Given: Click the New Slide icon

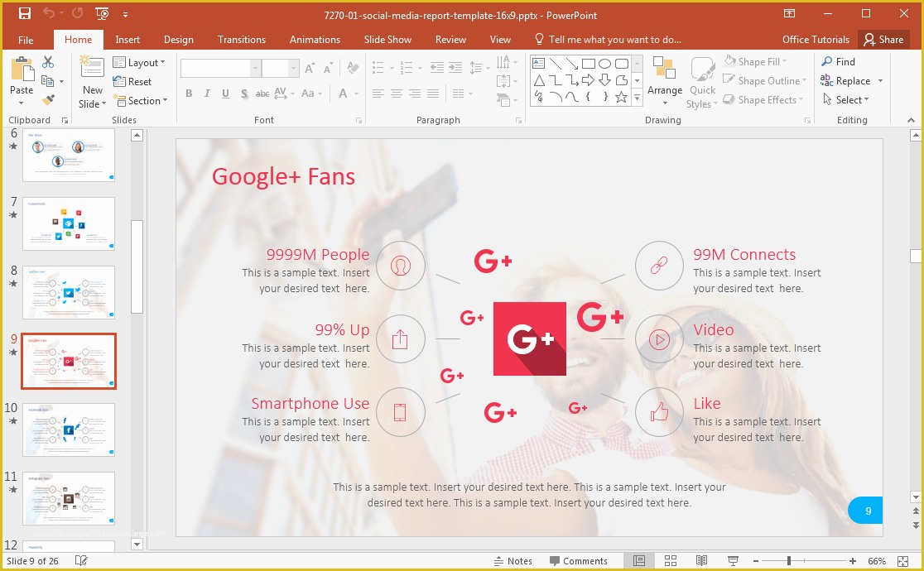Looking at the screenshot, I should 92,68.
